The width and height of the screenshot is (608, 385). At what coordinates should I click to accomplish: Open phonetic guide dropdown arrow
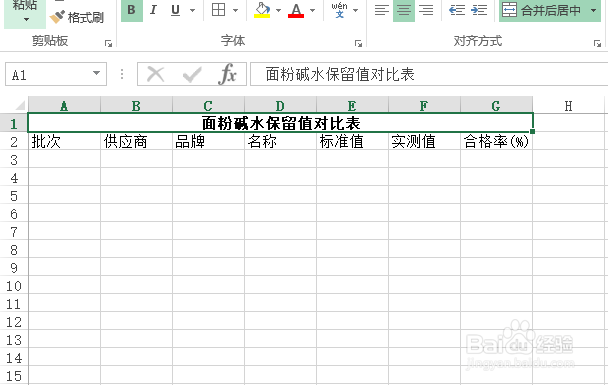(356, 10)
